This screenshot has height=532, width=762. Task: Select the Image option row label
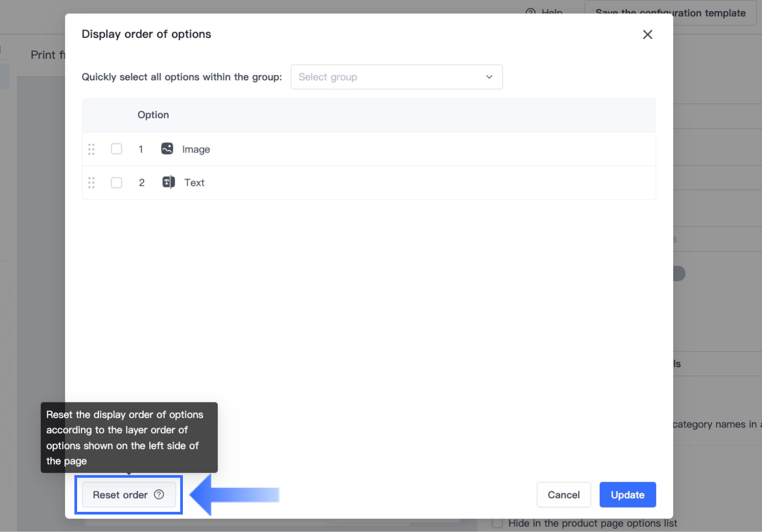tap(196, 149)
